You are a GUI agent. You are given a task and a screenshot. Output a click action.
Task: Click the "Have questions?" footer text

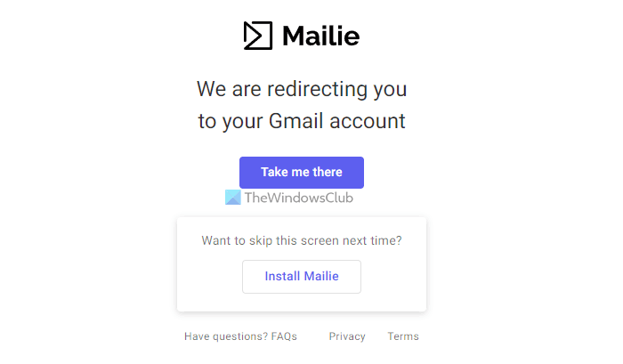coord(226,336)
